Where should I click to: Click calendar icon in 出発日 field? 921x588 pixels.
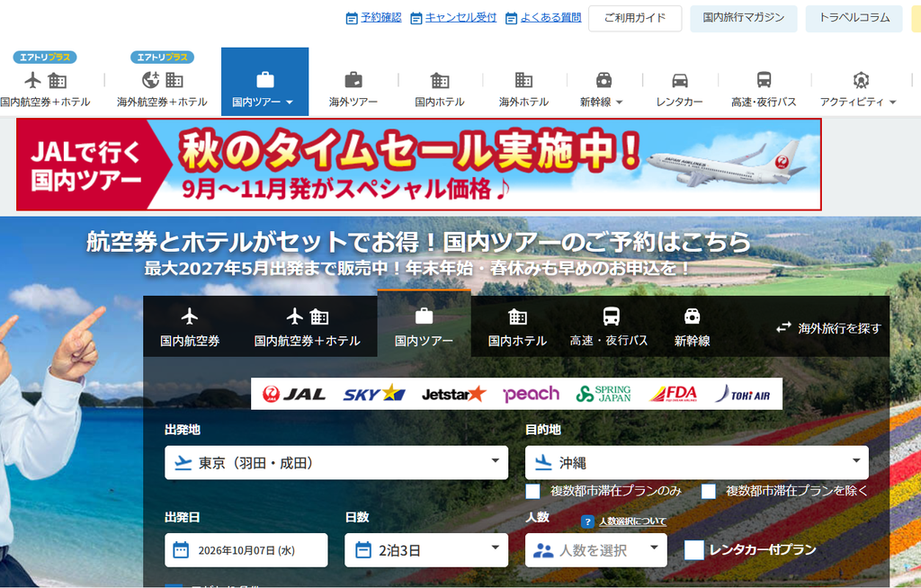point(181,550)
